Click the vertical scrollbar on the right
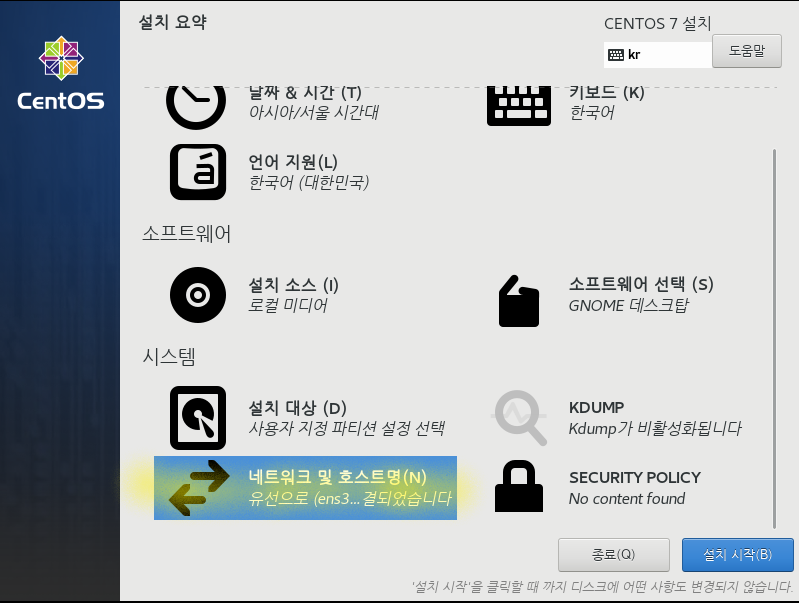Viewport: 799px width, 603px height. click(775, 339)
